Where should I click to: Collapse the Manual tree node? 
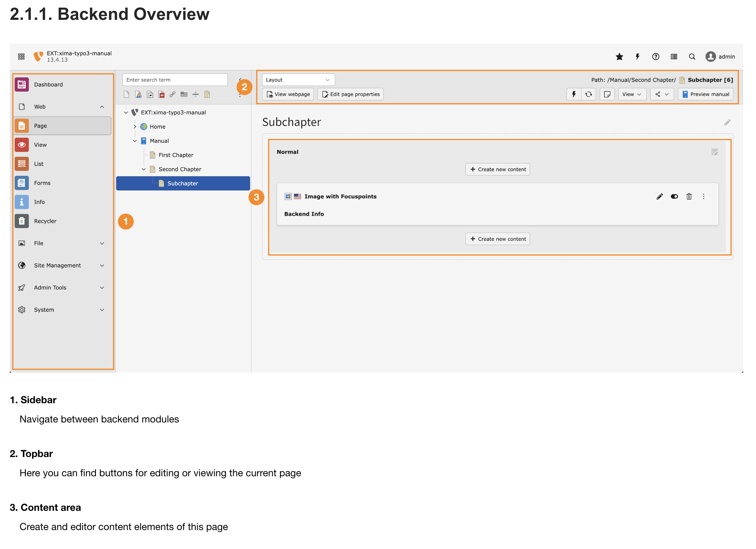pyautogui.click(x=135, y=141)
